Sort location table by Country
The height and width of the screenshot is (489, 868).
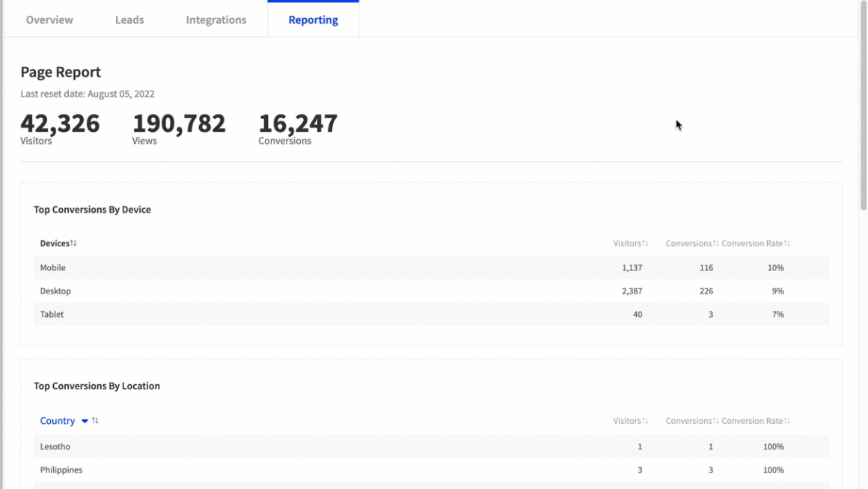[95, 420]
